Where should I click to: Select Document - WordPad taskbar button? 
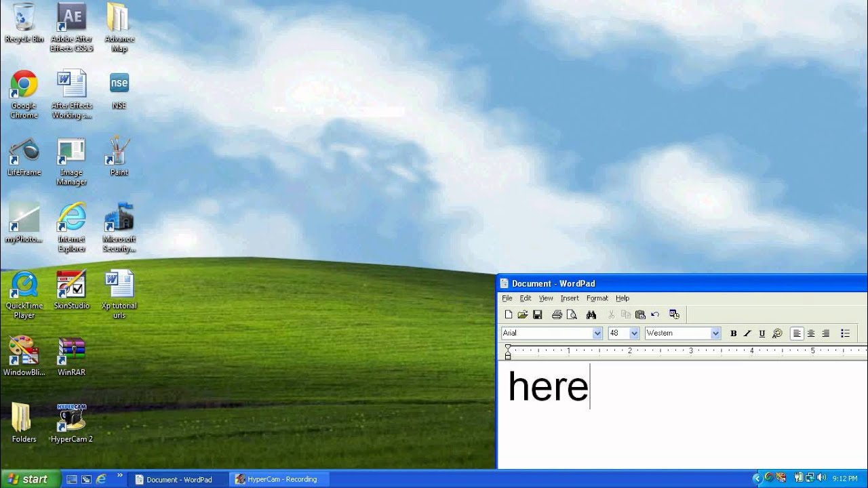point(179,479)
